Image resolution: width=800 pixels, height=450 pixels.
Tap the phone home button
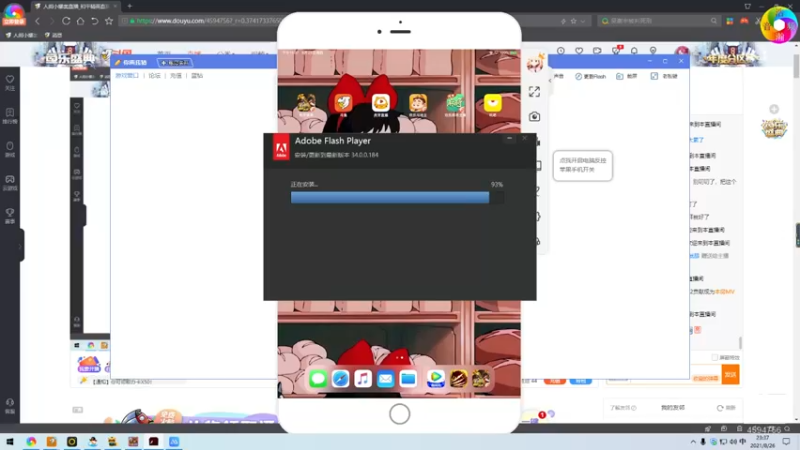pyautogui.click(x=399, y=414)
